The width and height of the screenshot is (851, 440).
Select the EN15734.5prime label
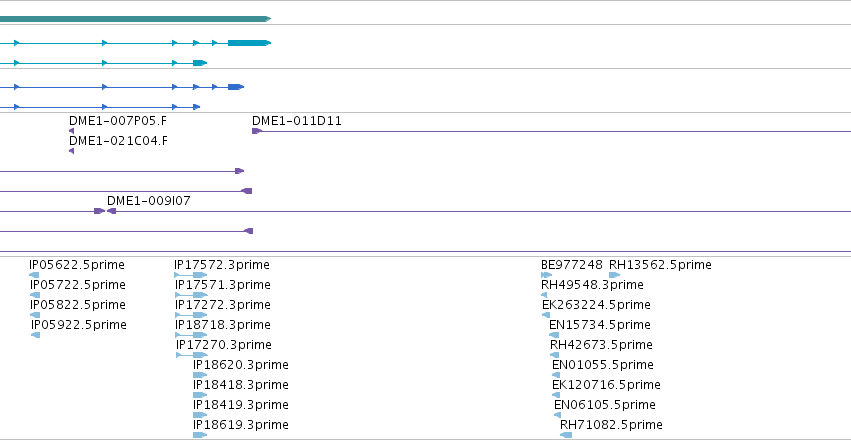click(599, 324)
